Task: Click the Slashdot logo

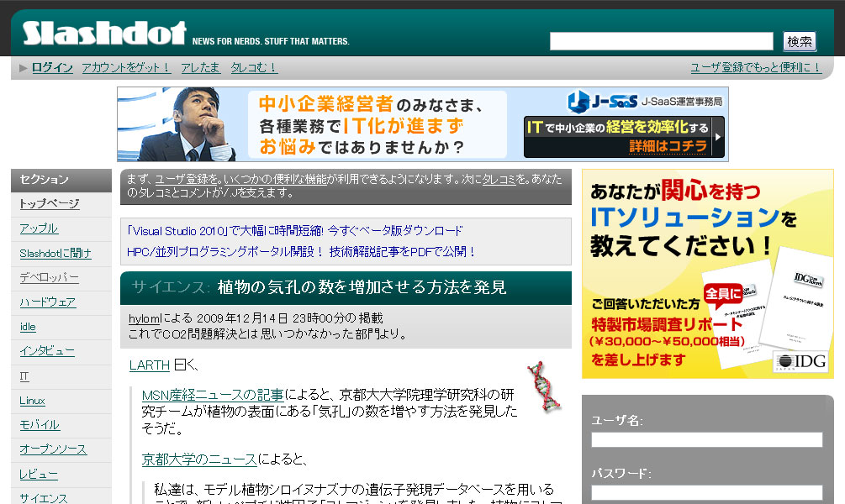Action: pyautogui.click(x=104, y=34)
